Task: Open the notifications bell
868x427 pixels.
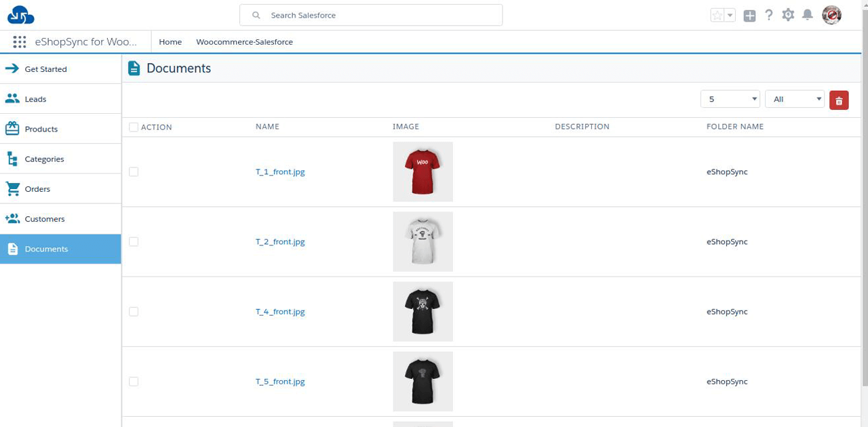Action: point(807,15)
